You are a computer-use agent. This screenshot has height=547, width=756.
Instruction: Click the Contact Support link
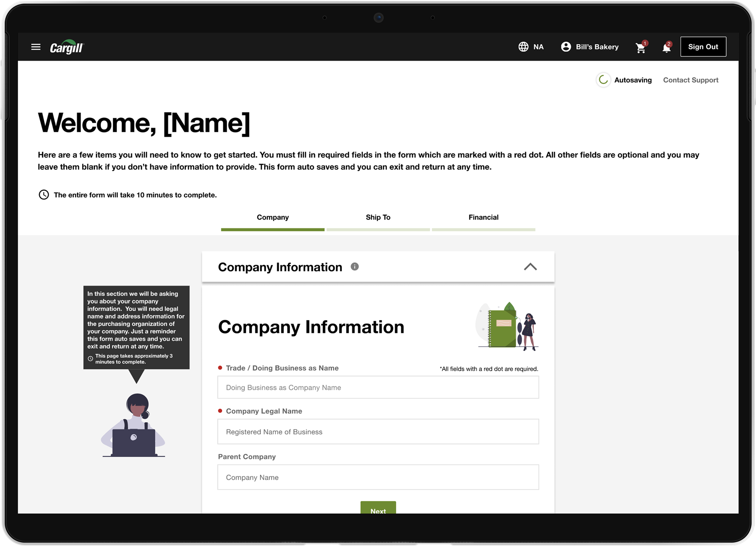[691, 80]
